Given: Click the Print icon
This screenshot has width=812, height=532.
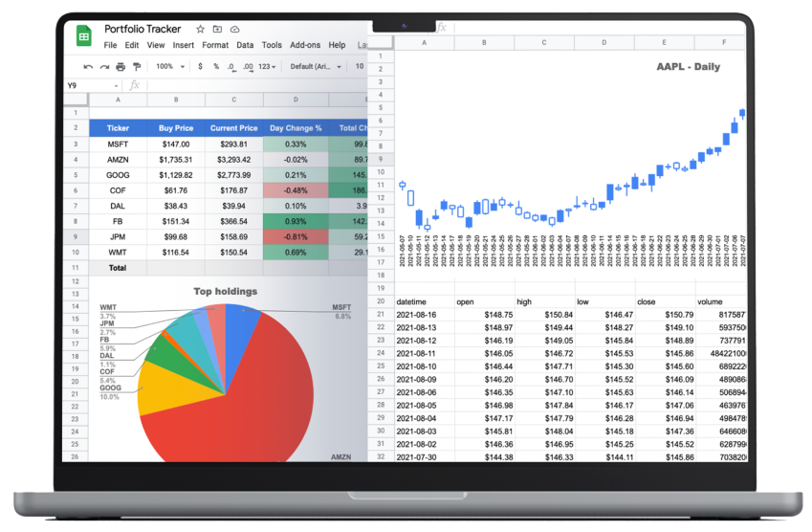Looking at the screenshot, I should (x=121, y=66).
